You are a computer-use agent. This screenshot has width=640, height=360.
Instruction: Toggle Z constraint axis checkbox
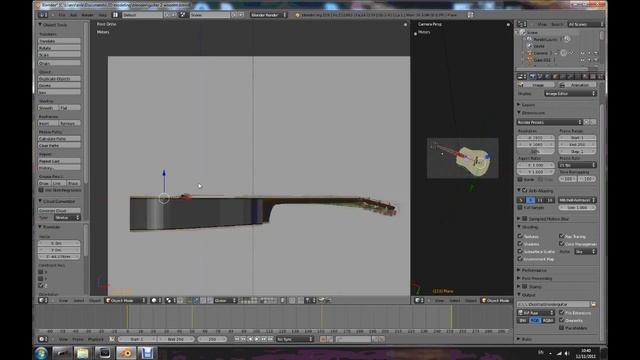pyautogui.click(x=41, y=285)
